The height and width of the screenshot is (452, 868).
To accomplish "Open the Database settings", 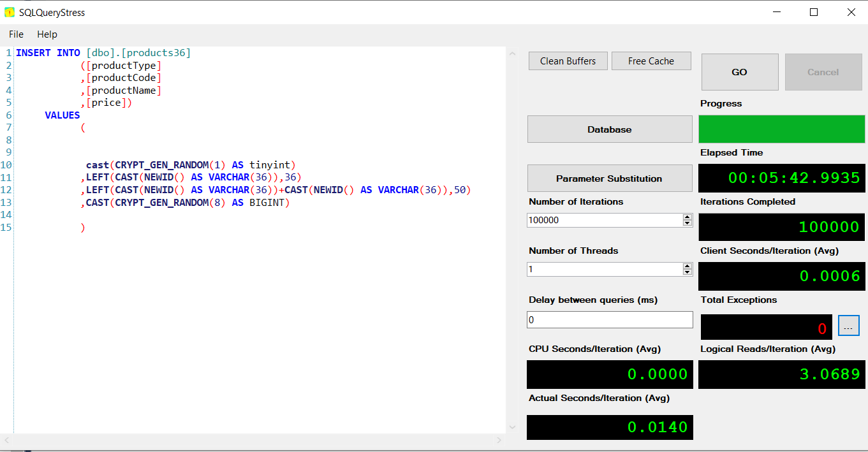I will [610, 129].
